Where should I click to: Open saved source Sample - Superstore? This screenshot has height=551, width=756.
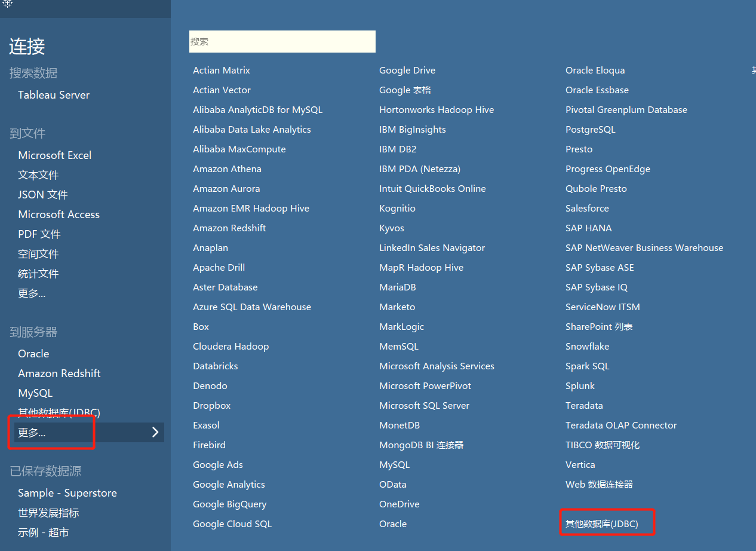pos(67,493)
